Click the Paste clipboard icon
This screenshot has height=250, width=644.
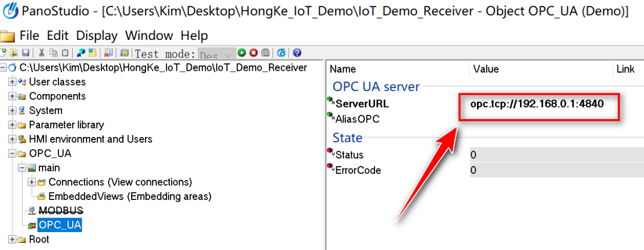click(65, 53)
